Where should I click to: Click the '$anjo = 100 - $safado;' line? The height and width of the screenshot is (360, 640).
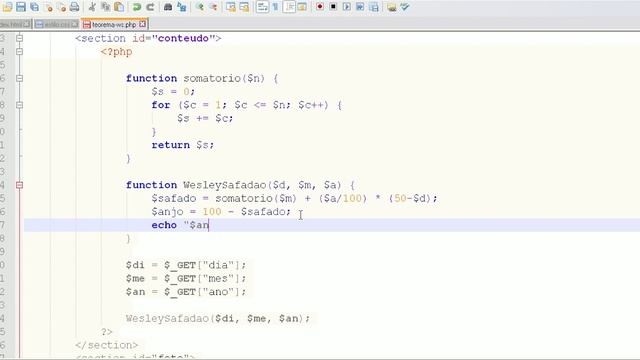click(x=221, y=212)
